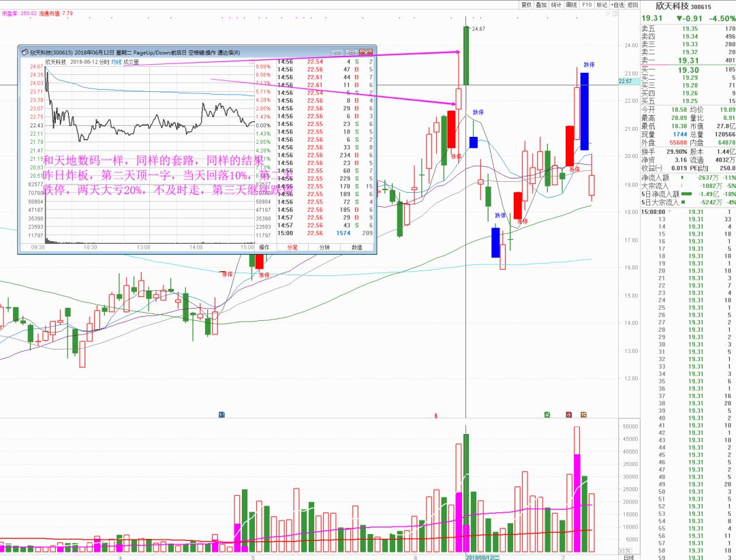Click the X1万 volume scale label

click(x=626, y=551)
